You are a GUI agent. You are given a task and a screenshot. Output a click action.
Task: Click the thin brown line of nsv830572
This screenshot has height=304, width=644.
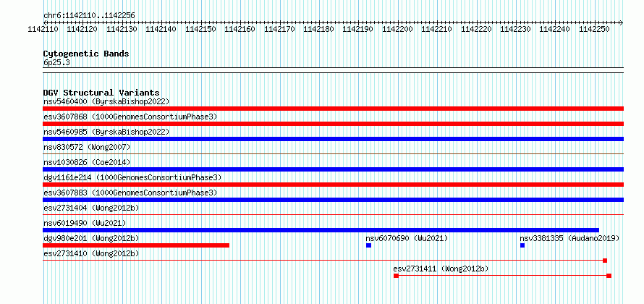click(x=333, y=153)
